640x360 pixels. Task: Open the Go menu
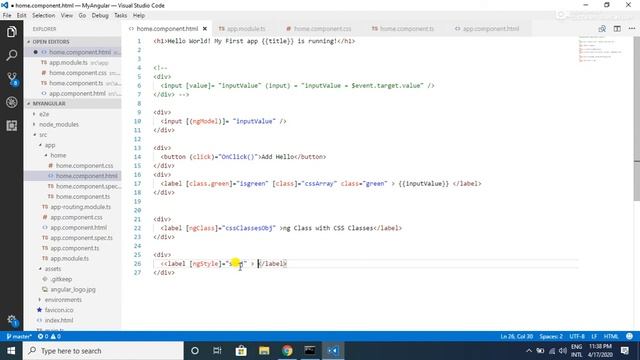pos(82,15)
